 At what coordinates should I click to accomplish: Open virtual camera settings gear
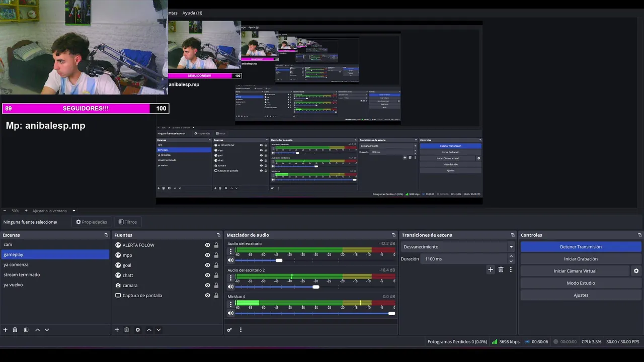(636, 271)
